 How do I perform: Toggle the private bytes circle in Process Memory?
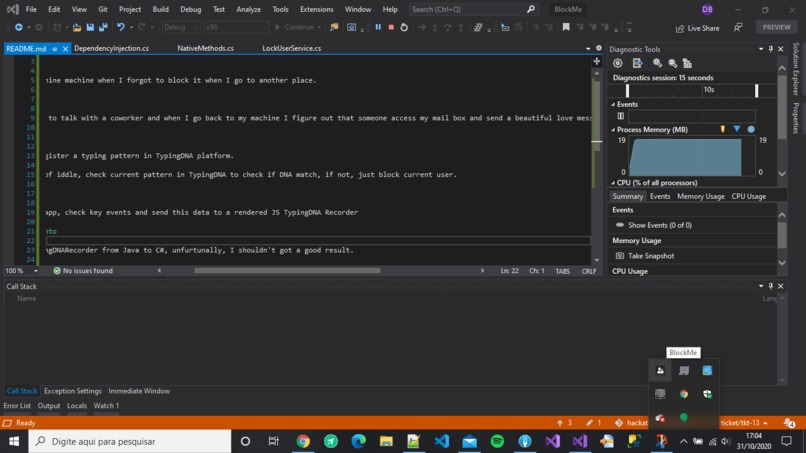[751, 130]
